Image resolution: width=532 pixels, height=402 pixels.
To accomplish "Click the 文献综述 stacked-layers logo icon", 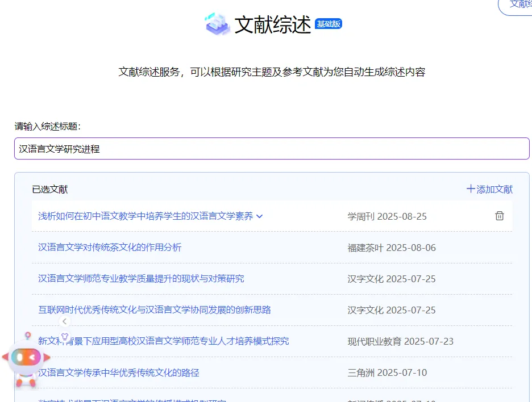I will pyautogui.click(x=218, y=24).
